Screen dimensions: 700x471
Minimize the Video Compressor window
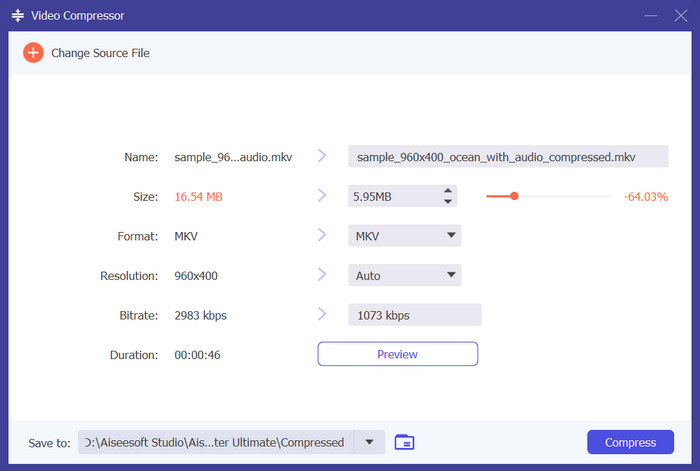click(651, 16)
